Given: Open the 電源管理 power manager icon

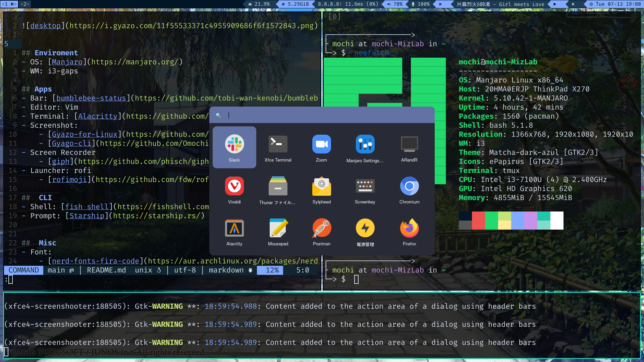Looking at the screenshot, I should 365,231.
